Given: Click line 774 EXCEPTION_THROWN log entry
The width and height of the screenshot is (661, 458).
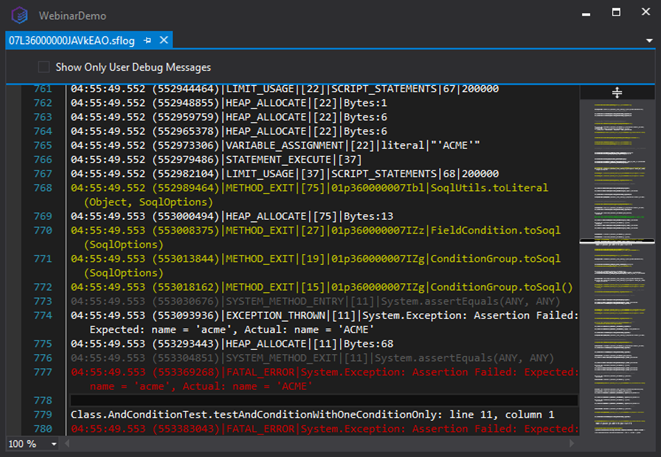Looking at the screenshot, I should [x=324, y=323].
